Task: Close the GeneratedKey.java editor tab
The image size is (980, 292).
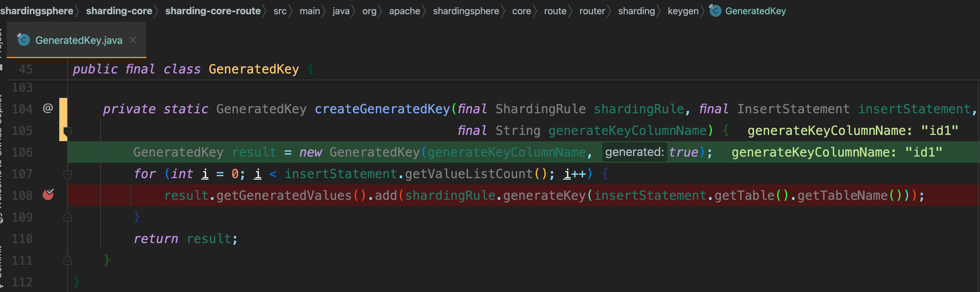Action: point(133,40)
